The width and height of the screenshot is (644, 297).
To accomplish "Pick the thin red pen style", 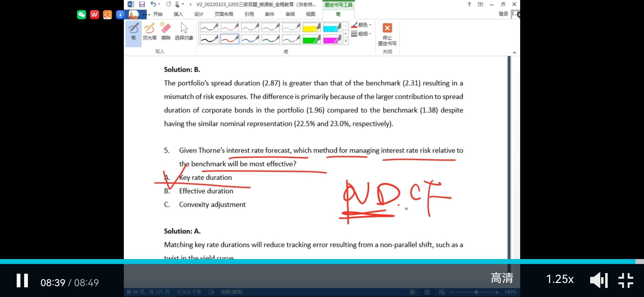I will tap(230, 28).
